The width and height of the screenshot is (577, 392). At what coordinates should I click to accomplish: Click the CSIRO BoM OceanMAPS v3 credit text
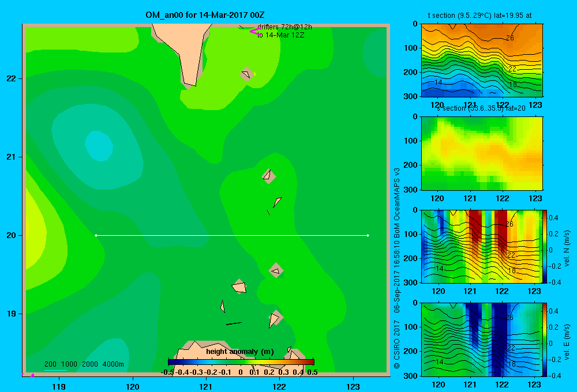click(x=397, y=269)
